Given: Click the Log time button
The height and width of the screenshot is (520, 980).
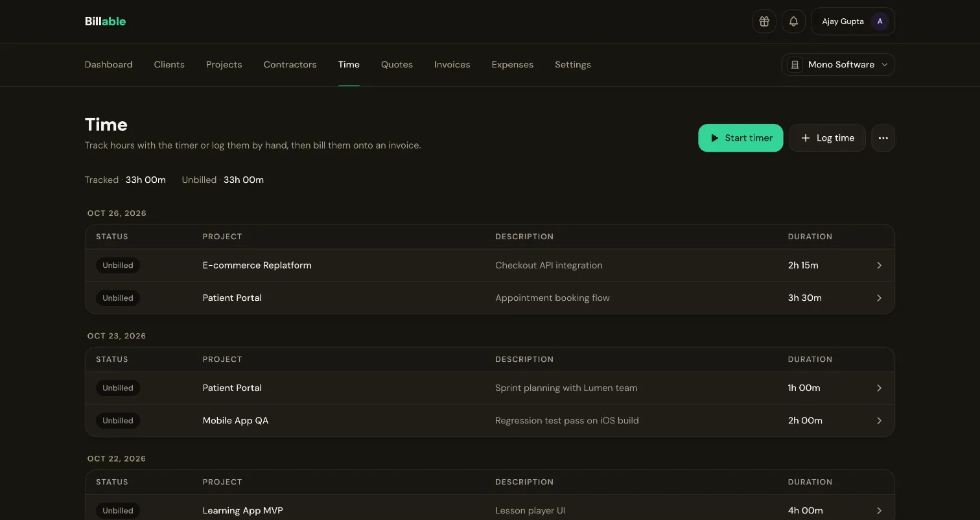Looking at the screenshot, I should tap(827, 138).
